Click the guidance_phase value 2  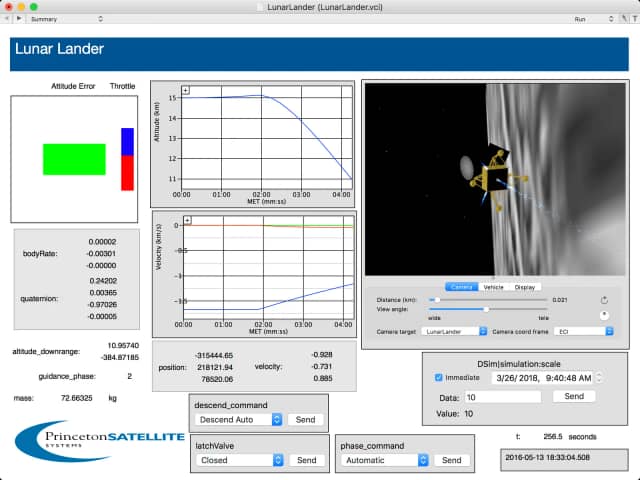point(130,376)
